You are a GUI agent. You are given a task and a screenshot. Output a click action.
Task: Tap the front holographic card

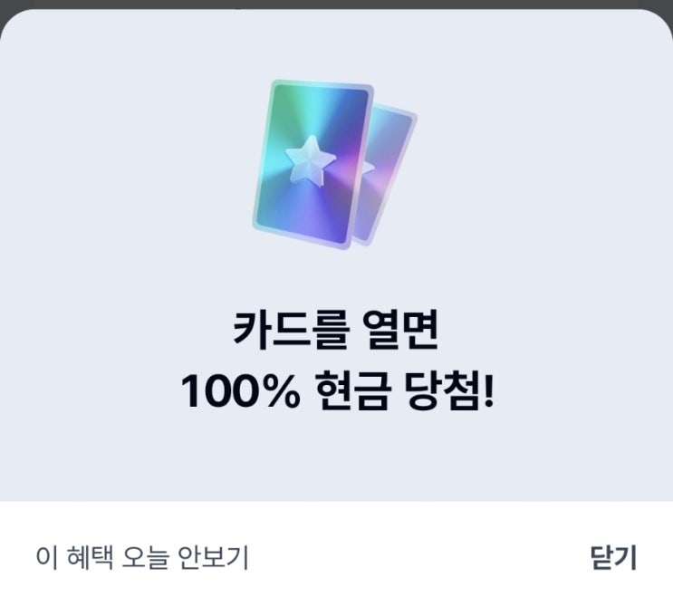(x=312, y=164)
